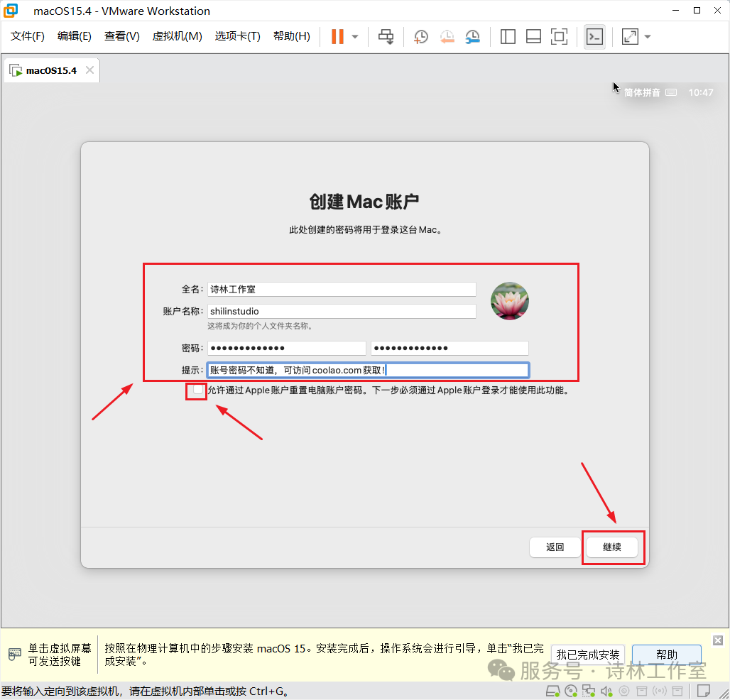
Task: Close the yellow installation hint bar
Action: (718, 640)
